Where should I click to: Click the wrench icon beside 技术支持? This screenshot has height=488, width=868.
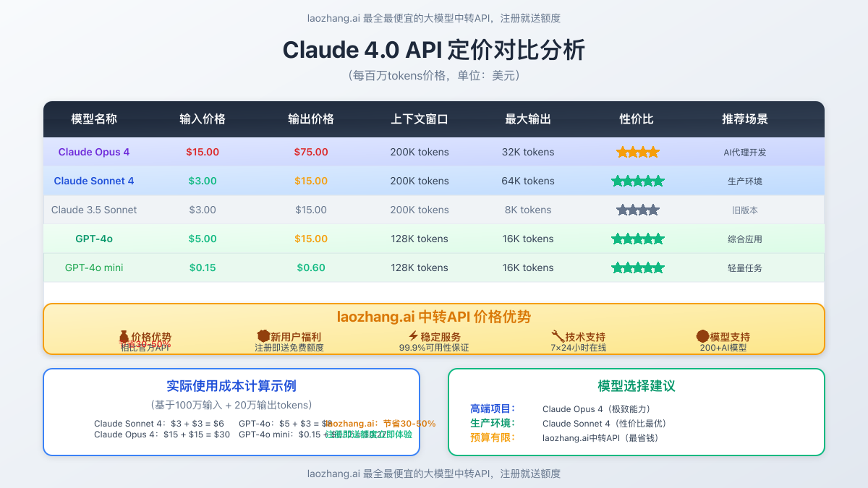pos(558,336)
